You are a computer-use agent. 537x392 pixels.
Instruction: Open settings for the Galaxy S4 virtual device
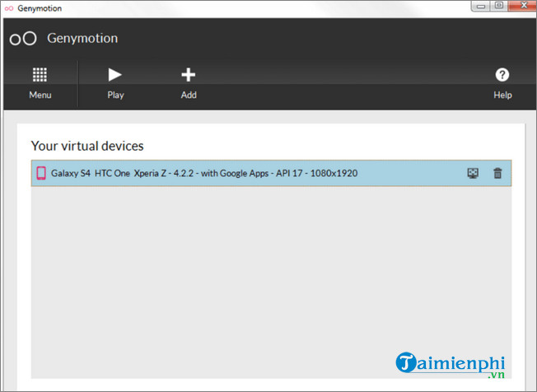tap(473, 173)
